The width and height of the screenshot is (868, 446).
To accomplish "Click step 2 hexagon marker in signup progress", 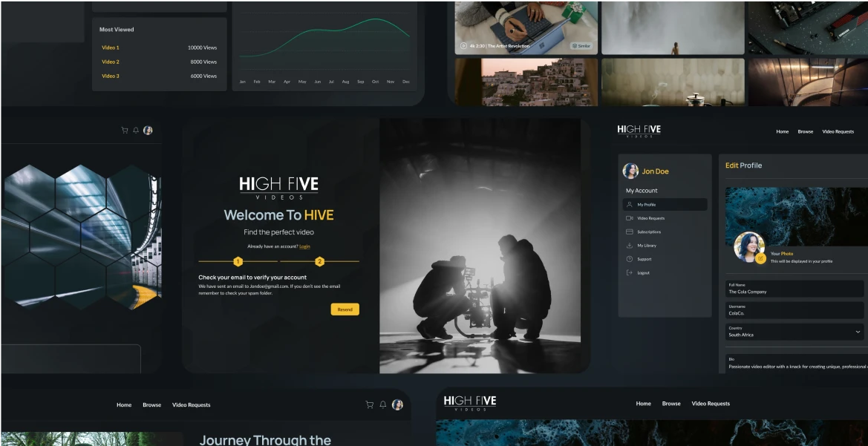I will click(x=320, y=261).
